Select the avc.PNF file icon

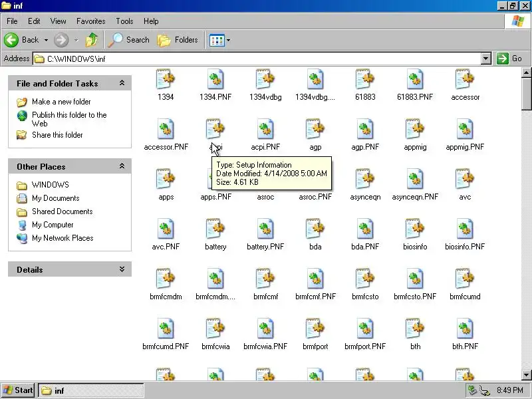166,229
